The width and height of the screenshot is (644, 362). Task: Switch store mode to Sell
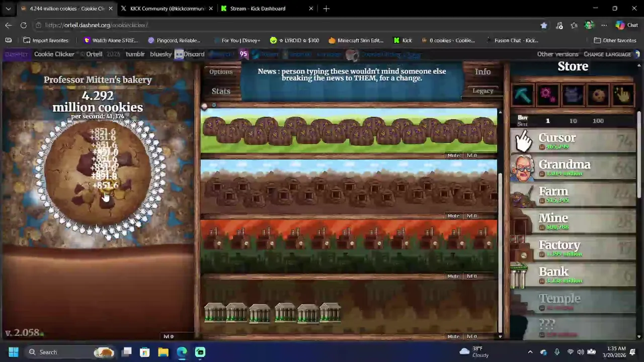(522, 124)
